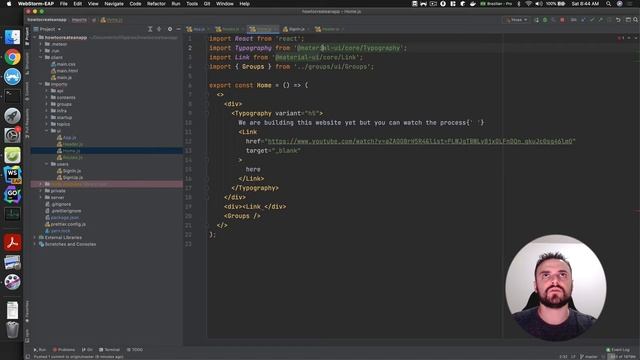
Task: Collapse the imports folder
Action: click(x=41, y=84)
